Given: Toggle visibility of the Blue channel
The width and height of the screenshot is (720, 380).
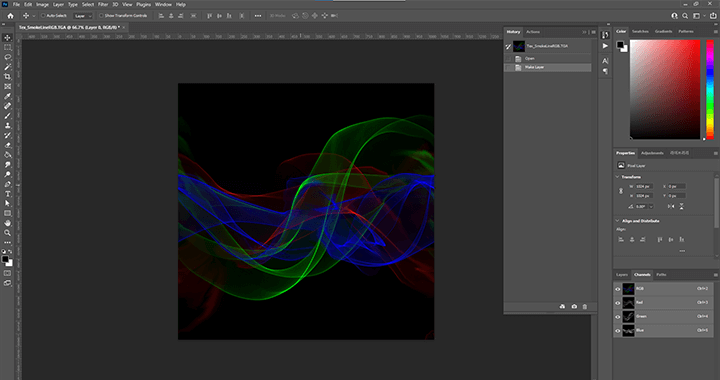Looking at the screenshot, I should click(x=618, y=330).
